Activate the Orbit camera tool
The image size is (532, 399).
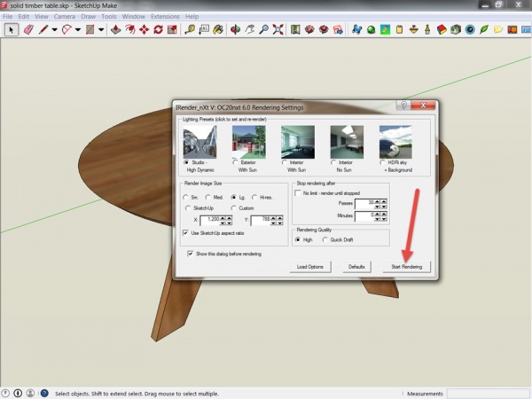(235, 29)
